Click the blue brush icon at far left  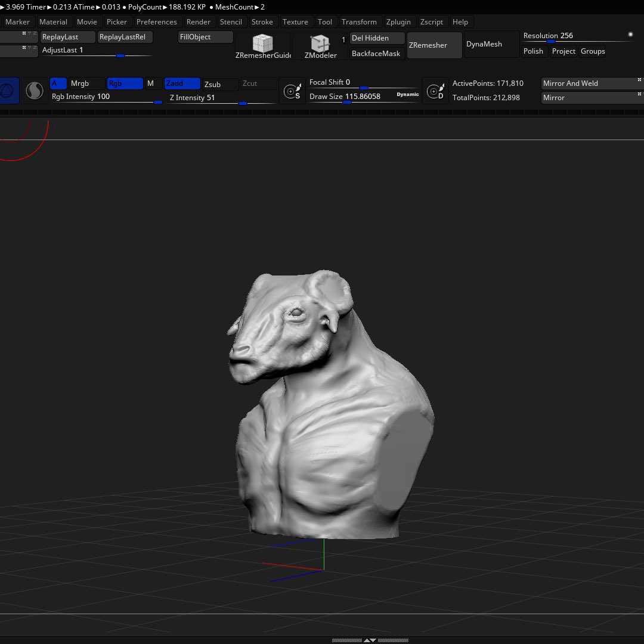pos(8,91)
